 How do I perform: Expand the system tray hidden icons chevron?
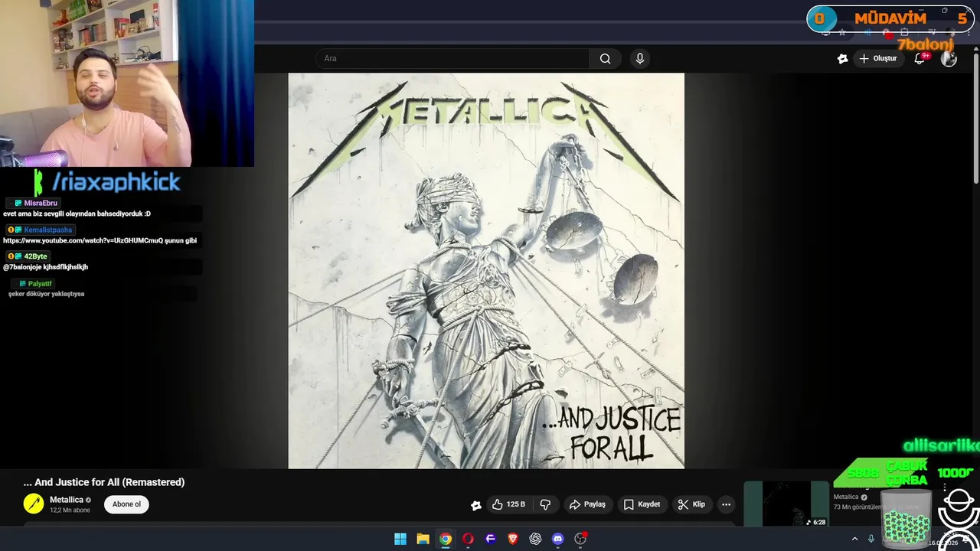(854, 539)
